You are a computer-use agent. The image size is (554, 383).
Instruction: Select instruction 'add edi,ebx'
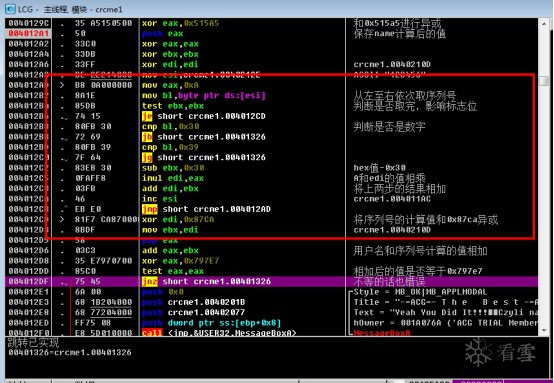pyautogui.click(x=170, y=189)
